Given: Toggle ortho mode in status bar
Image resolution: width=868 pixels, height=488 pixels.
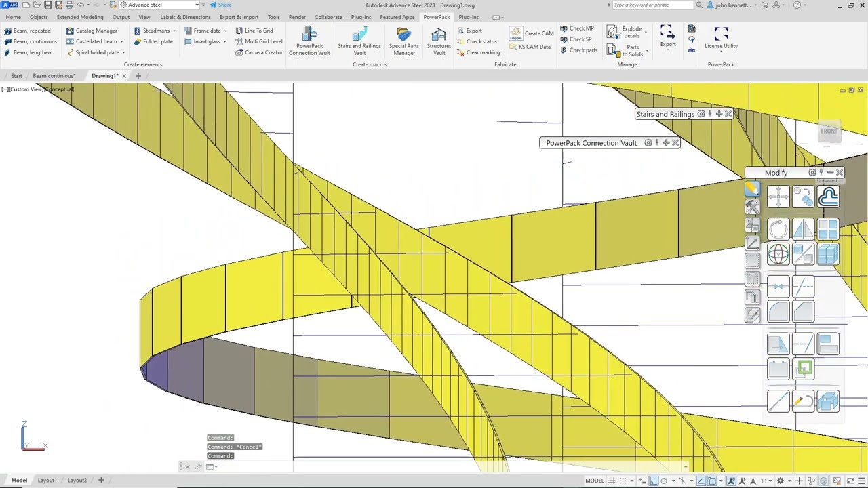Looking at the screenshot, I should click(x=654, y=481).
